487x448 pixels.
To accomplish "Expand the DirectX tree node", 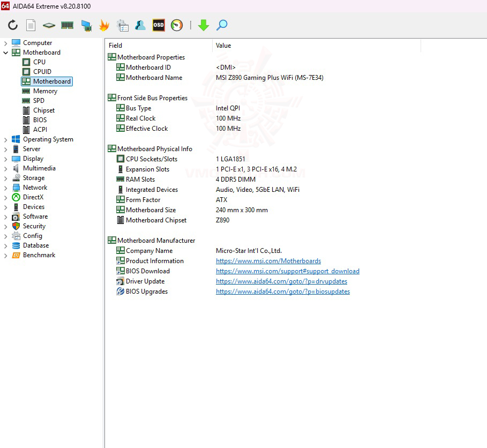I will click(5, 198).
